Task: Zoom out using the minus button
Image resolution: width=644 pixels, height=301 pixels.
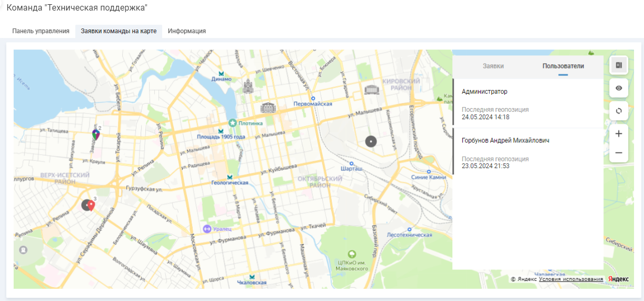Action: tap(619, 153)
